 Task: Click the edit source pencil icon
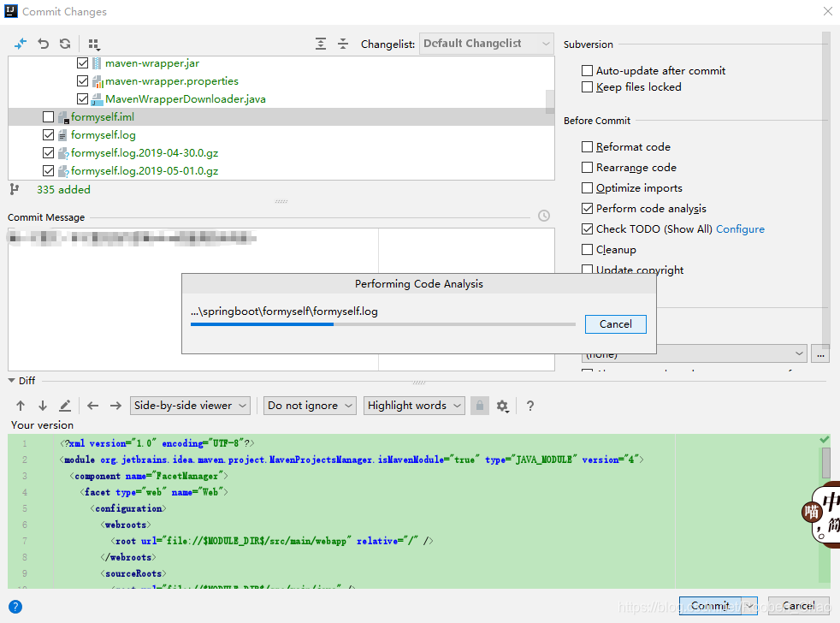click(x=65, y=406)
